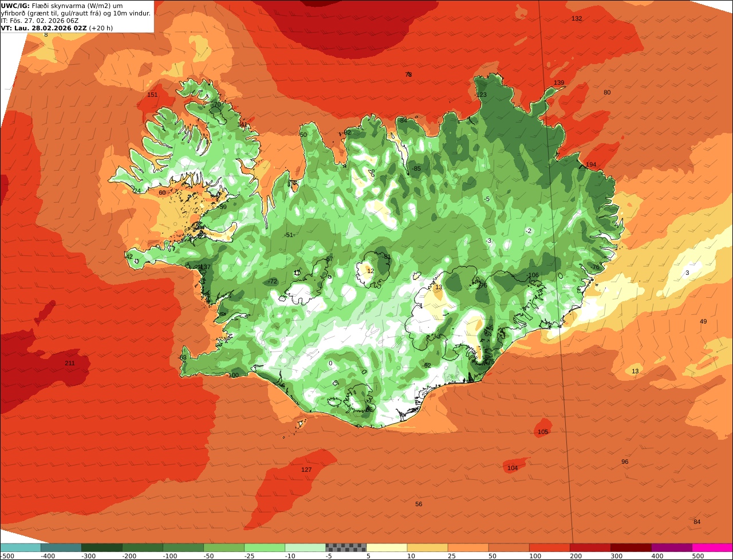733x560 pixels.
Task: Select the green -100 to -50 legend swatch
Action: 183,547
